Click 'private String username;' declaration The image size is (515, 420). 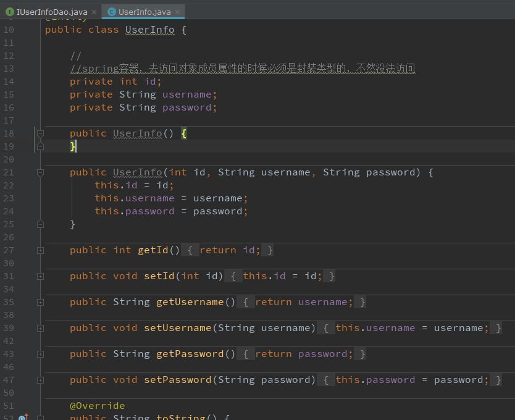[x=143, y=94]
